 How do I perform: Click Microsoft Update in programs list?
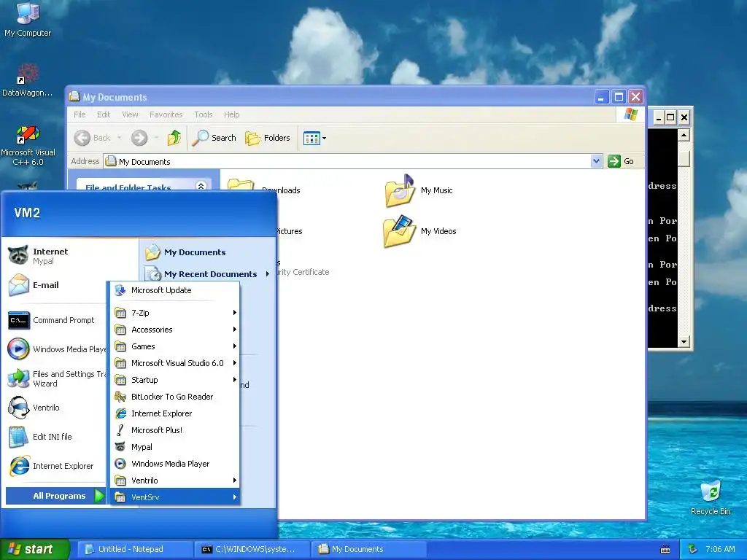click(175, 290)
